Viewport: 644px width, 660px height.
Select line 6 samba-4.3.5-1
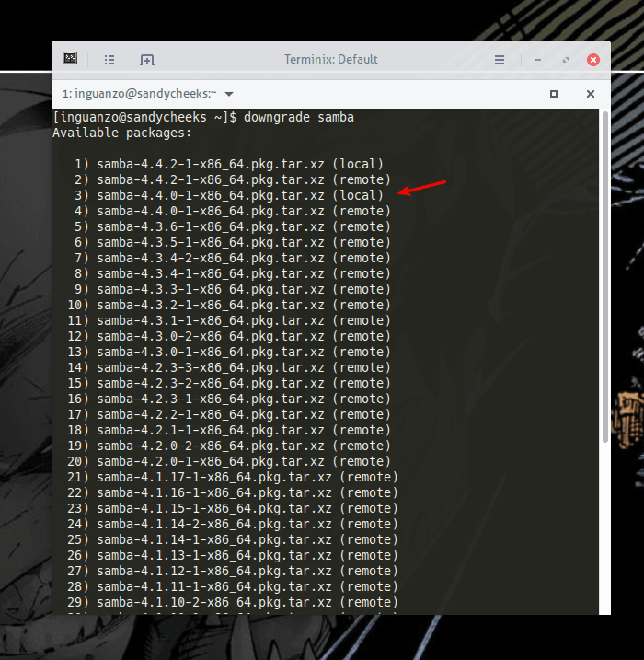tap(233, 242)
